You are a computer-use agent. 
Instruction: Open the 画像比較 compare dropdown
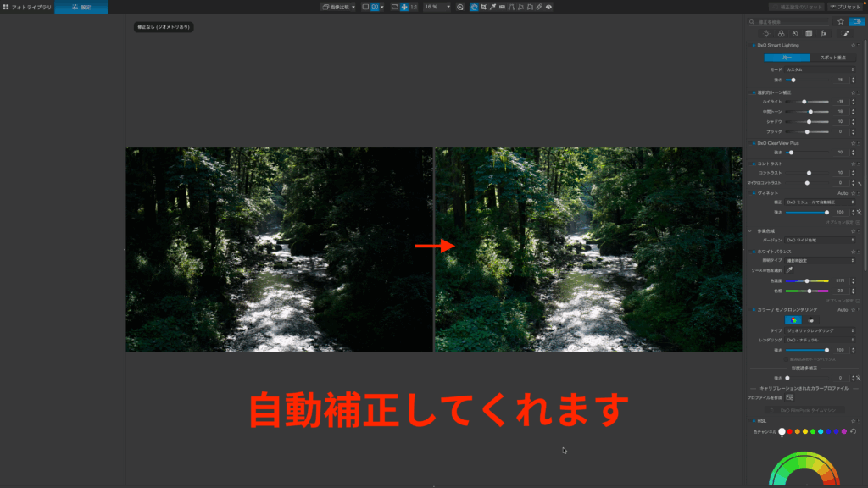(x=338, y=7)
